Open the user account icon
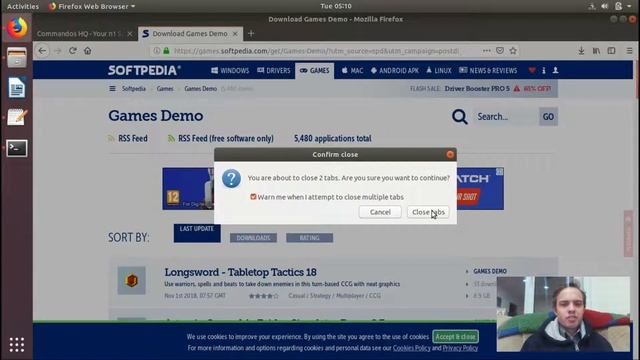Image resolution: width=640 pixels, height=360 pixels. (x=556, y=71)
